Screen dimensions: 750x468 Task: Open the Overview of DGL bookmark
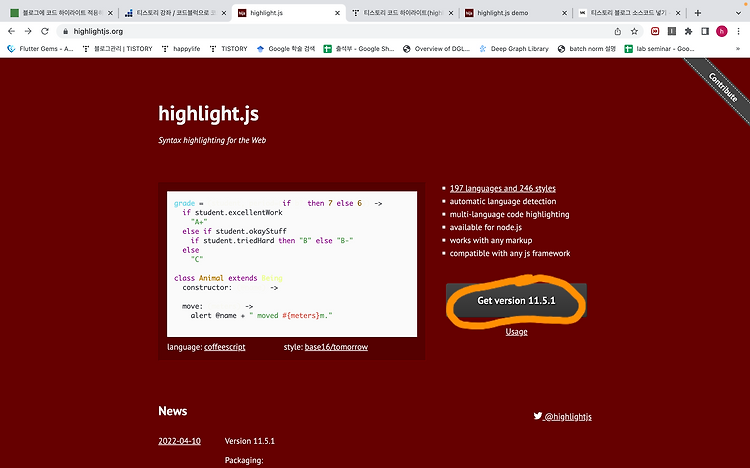[x=436, y=48]
